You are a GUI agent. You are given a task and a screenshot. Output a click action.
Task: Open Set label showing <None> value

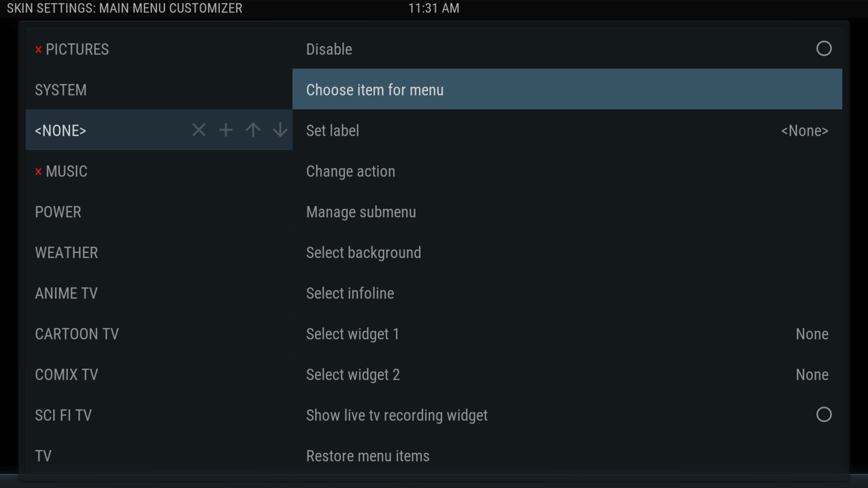(332, 130)
